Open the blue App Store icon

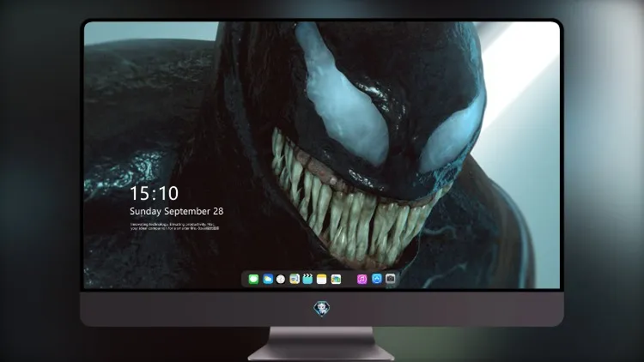click(377, 279)
